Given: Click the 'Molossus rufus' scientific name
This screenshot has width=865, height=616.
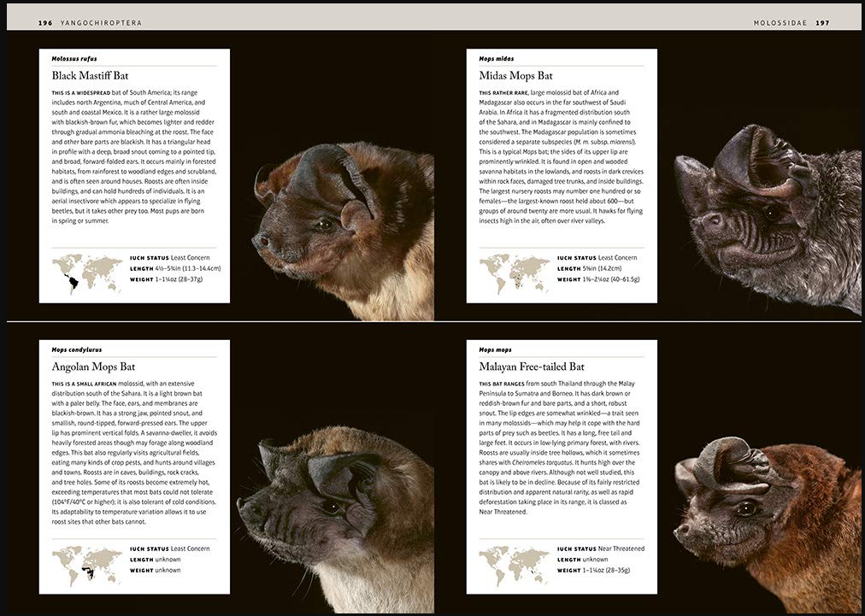Looking at the screenshot, I should click(x=74, y=59).
